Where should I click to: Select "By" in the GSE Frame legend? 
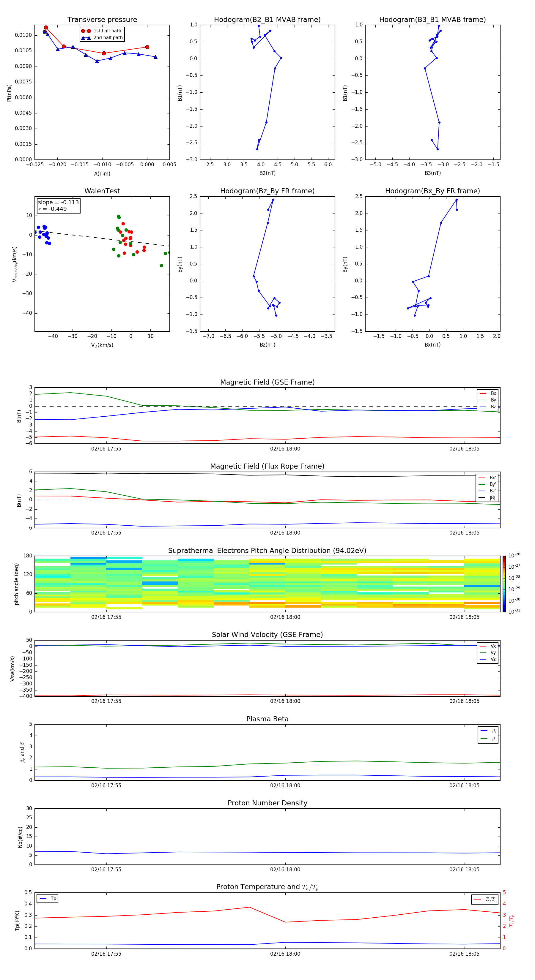pos(488,400)
